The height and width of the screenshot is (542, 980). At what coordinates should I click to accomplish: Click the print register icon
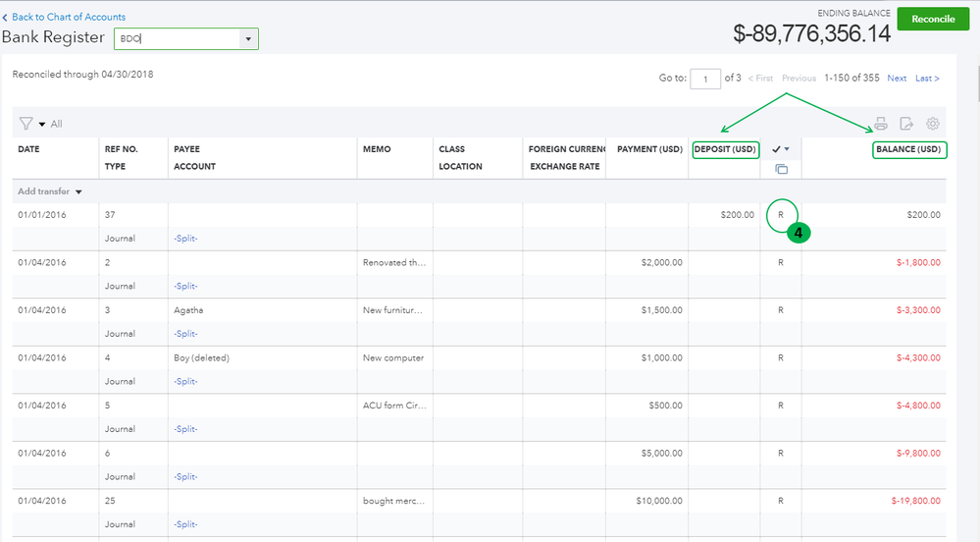[881, 124]
